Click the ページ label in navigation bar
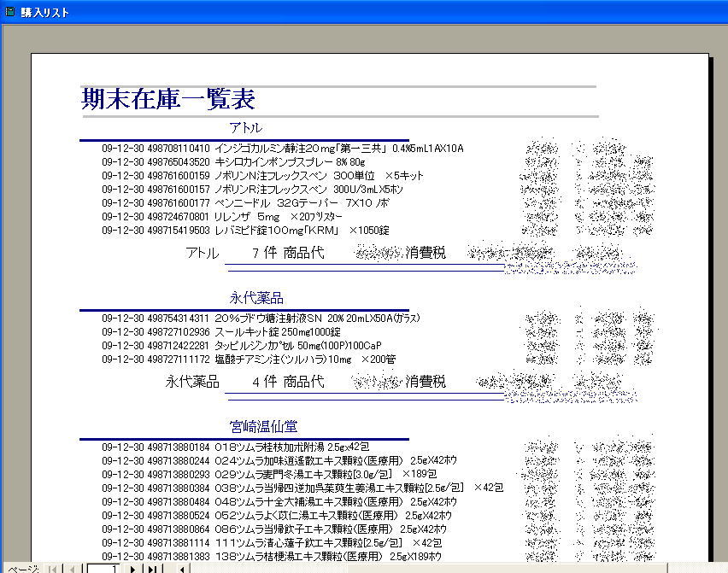Image resolution: width=728 pixels, height=573 pixels. [23, 569]
